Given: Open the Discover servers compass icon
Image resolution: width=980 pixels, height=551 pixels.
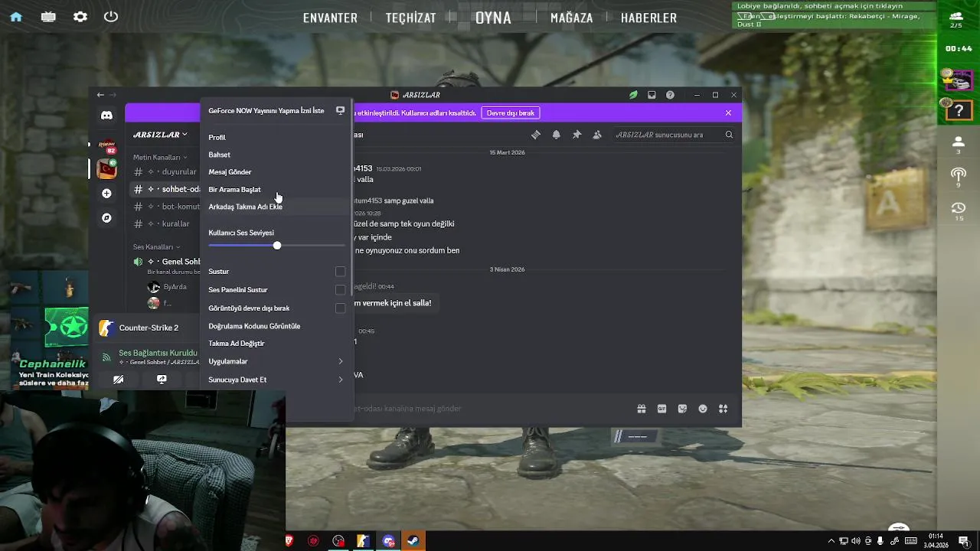Looking at the screenshot, I should 106,218.
